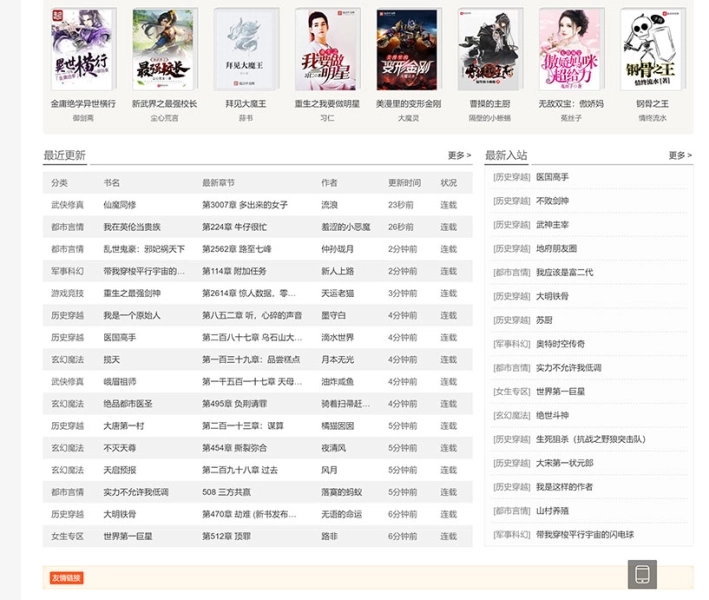Open 山村养殖 in 最新入站 list

coord(553,511)
